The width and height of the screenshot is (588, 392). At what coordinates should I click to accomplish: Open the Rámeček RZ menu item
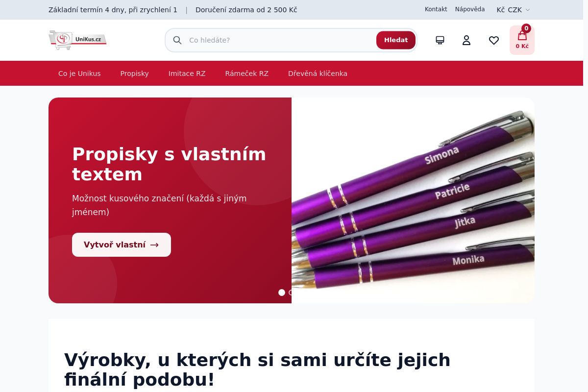(x=247, y=73)
